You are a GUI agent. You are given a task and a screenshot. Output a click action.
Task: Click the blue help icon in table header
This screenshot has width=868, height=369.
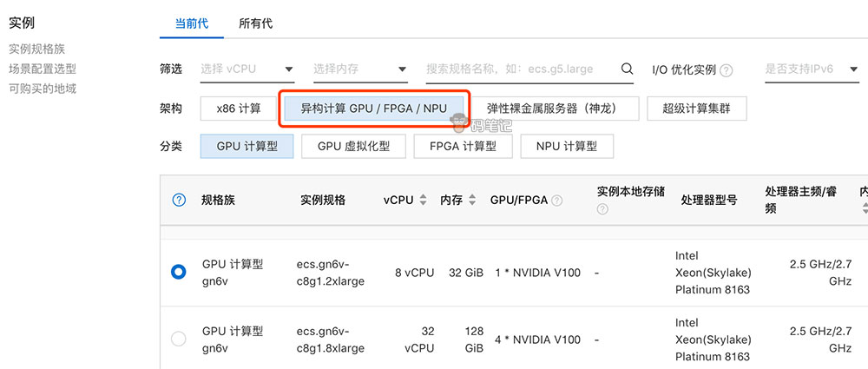(180, 200)
